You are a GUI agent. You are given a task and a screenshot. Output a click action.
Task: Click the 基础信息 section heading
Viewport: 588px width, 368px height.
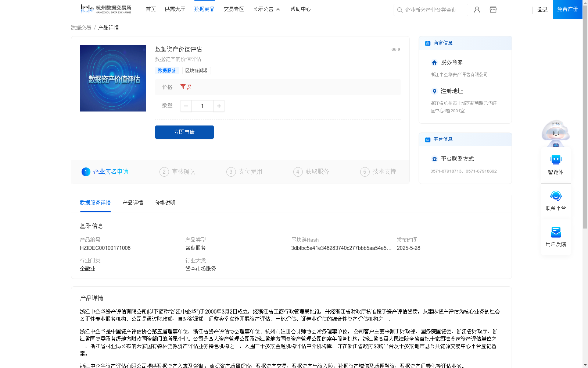click(92, 226)
